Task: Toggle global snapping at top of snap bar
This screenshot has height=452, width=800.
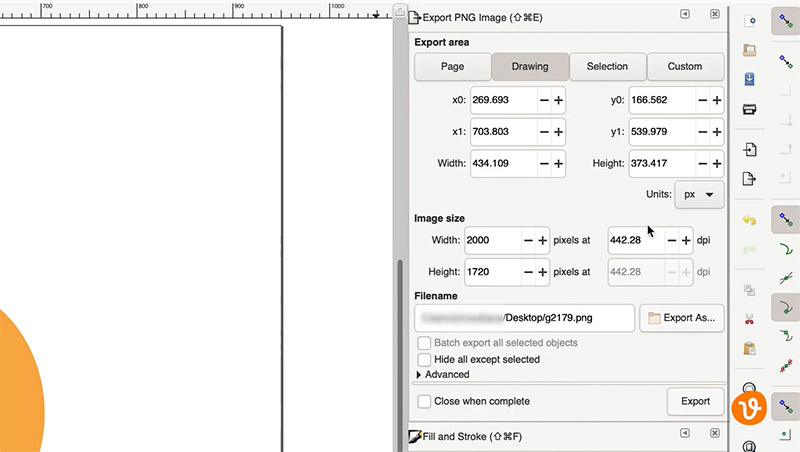Action: [x=786, y=21]
